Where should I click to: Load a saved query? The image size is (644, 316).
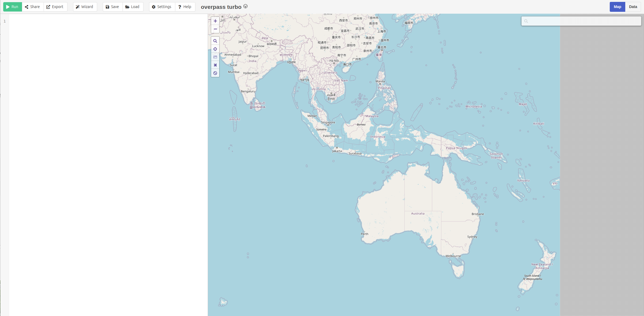click(133, 7)
